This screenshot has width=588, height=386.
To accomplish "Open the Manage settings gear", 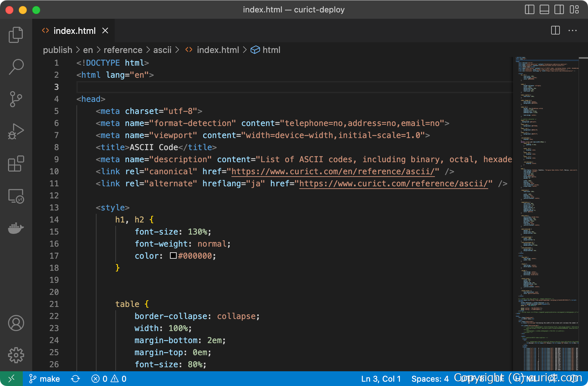I will coord(16,355).
